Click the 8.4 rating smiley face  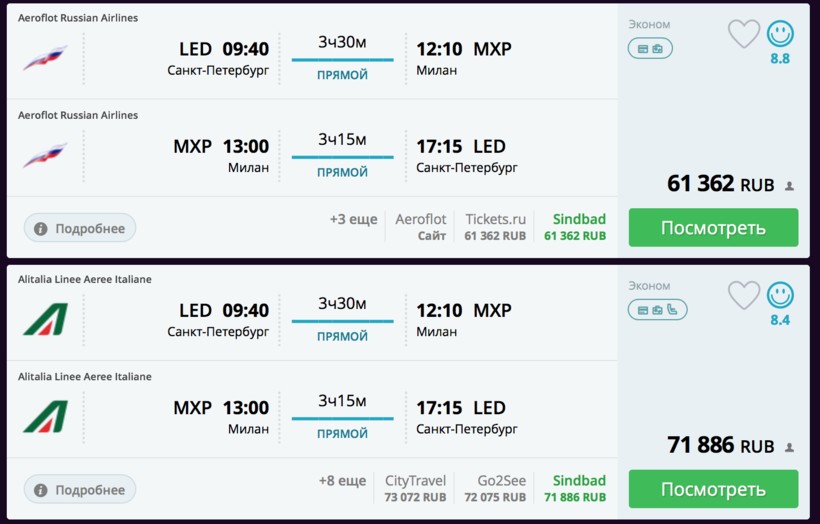tap(780, 295)
